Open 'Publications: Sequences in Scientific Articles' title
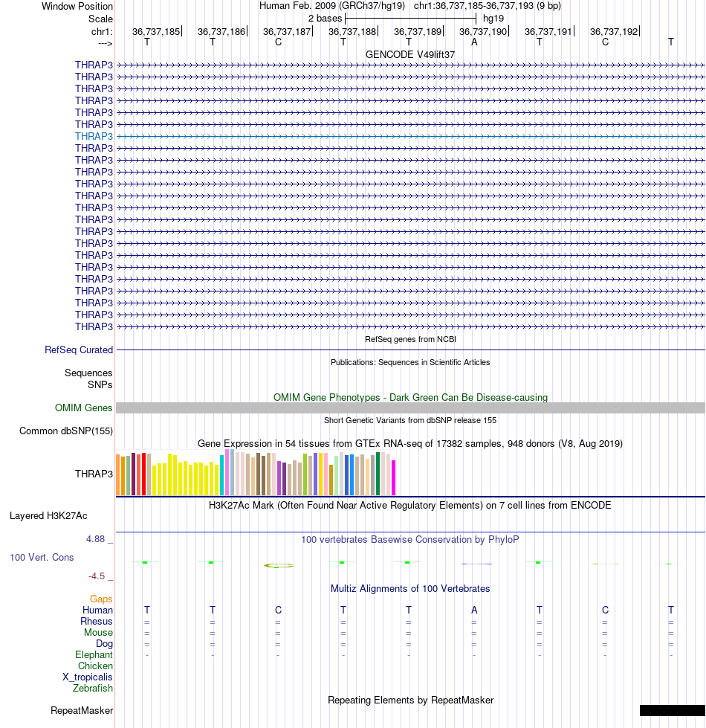706x728 pixels. [410, 362]
